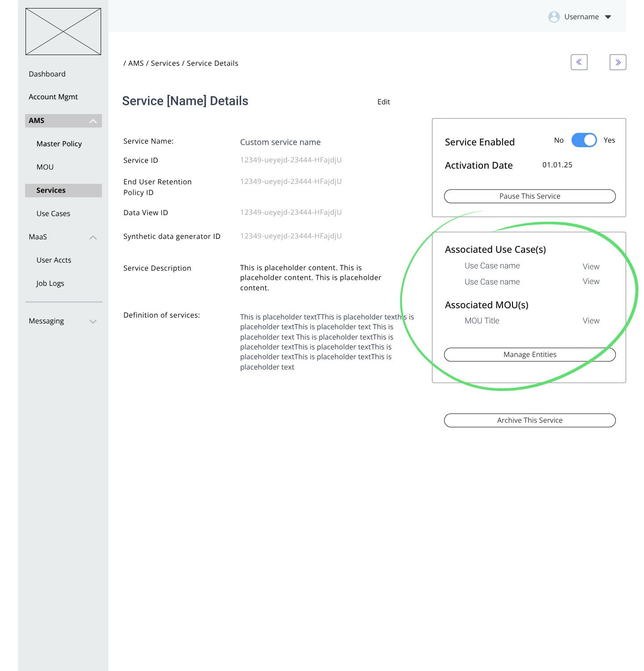Expand the Messaging sidebar section
This screenshot has height=671, width=644.
(x=93, y=321)
